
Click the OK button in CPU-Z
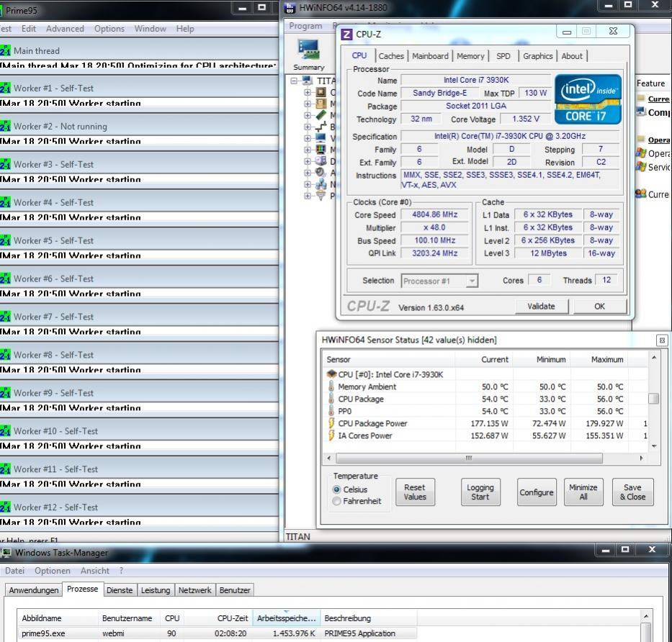(x=599, y=306)
